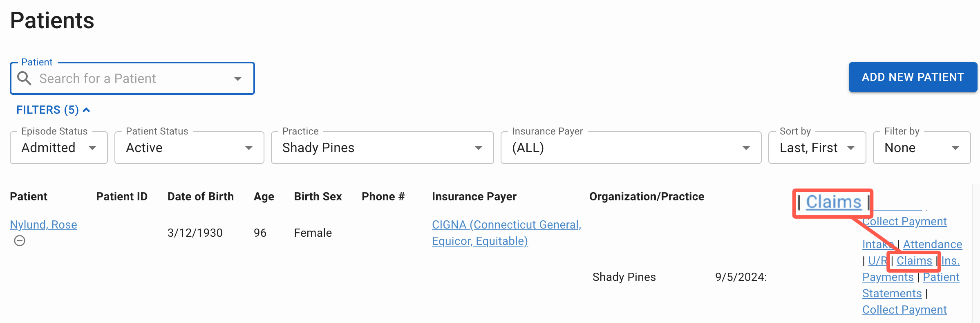Collapse the FILTERS (5) chevron
Image resolution: width=980 pixels, height=323 pixels.
click(86, 110)
